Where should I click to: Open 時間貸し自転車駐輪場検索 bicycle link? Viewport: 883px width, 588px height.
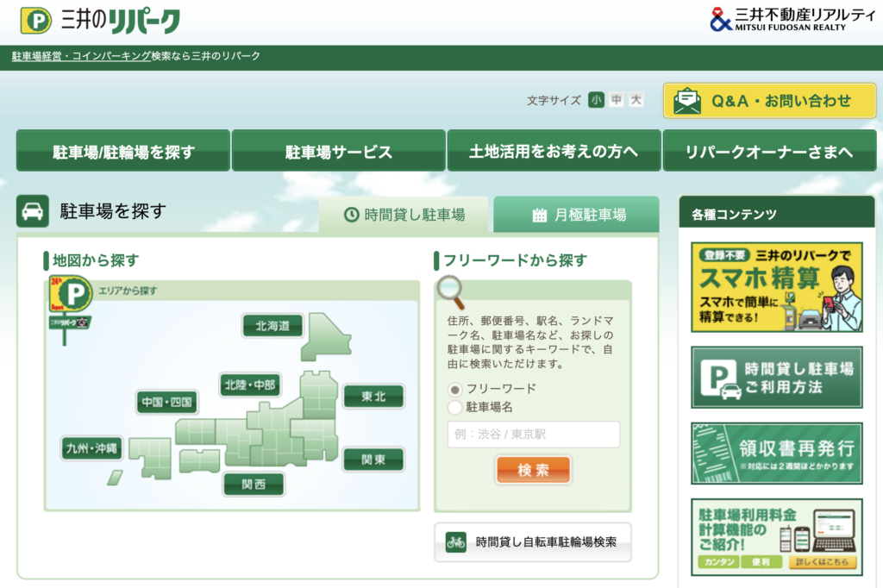click(532, 542)
